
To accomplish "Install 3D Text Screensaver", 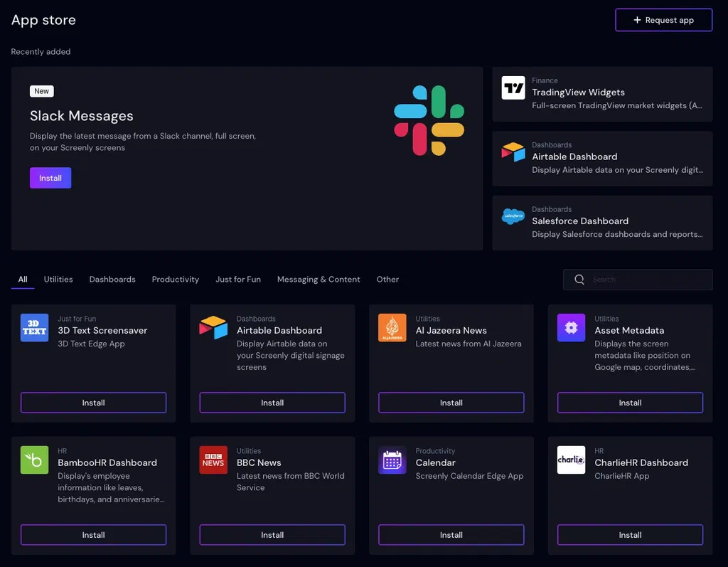I will coord(93,403).
